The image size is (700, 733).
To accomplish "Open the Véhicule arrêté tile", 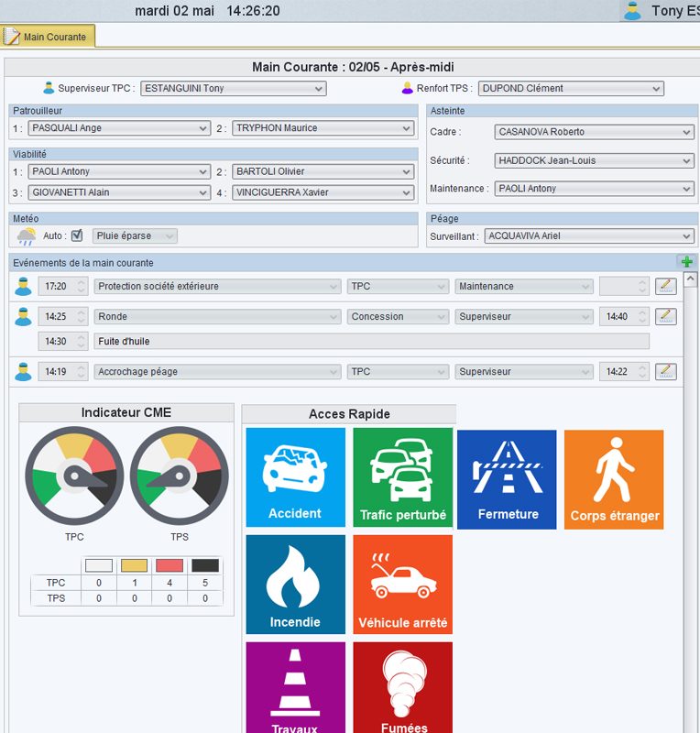I will click(x=402, y=584).
